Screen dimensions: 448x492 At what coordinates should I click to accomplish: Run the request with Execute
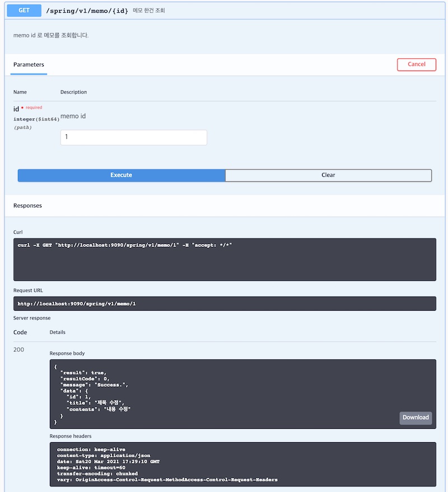point(121,175)
